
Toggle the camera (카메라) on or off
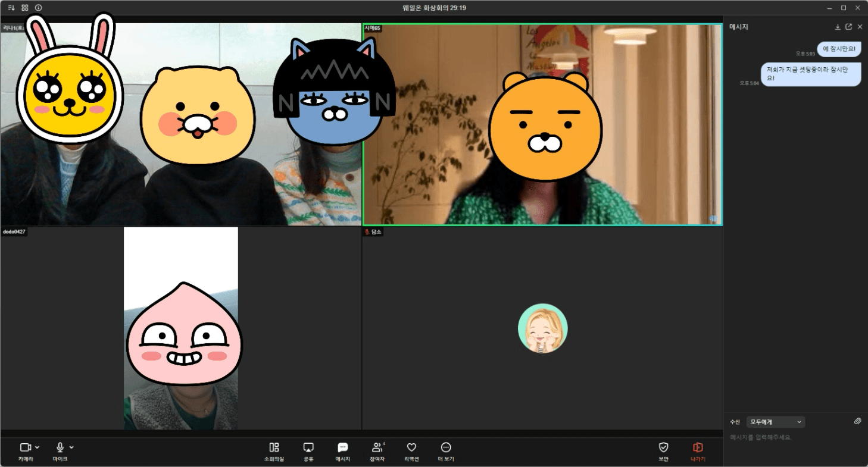coord(25,447)
